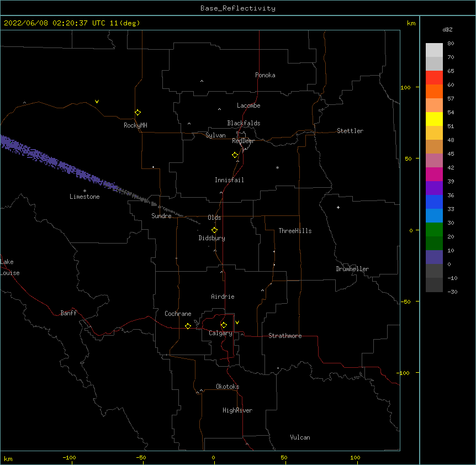Click the Drumheller town label

point(352,269)
